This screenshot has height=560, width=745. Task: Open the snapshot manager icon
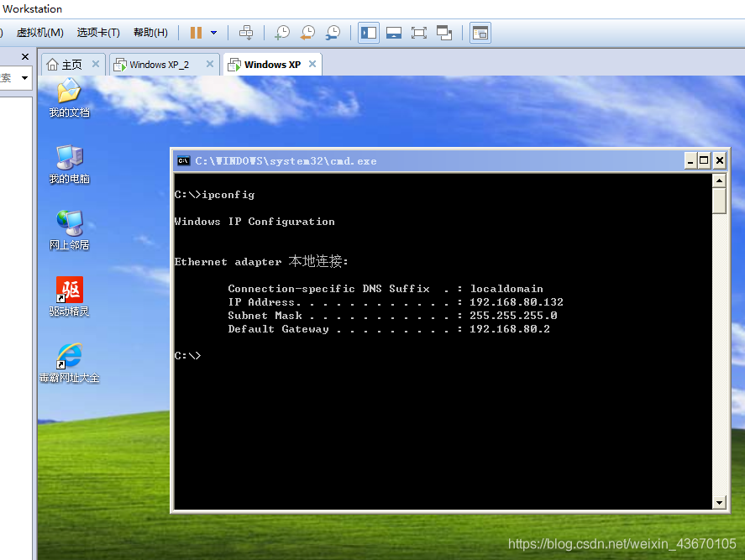click(x=333, y=33)
